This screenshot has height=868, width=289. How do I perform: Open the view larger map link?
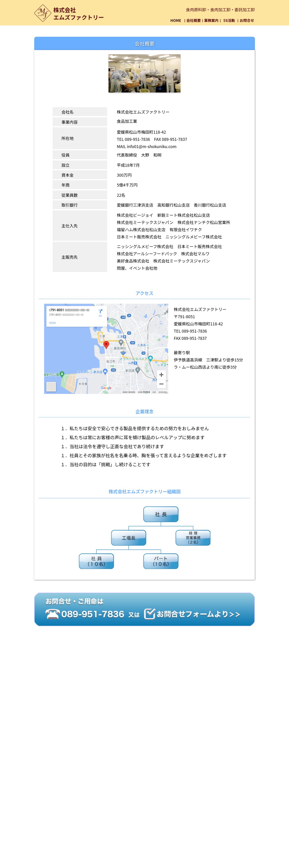52,323
